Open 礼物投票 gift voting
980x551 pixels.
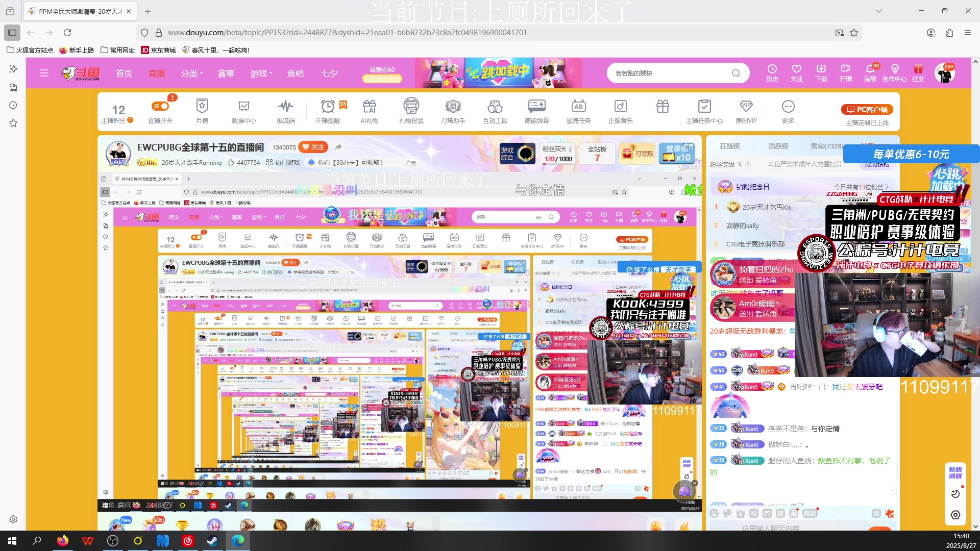[x=411, y=111]
